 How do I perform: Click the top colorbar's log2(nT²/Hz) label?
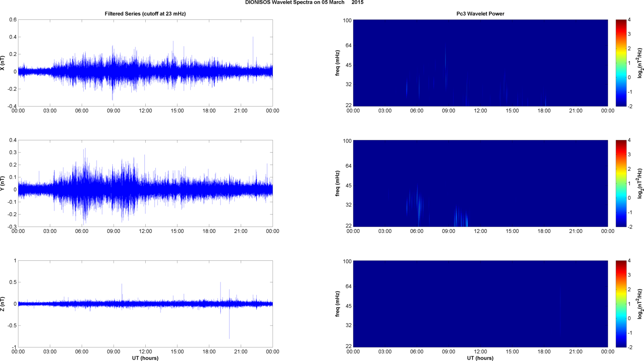640,63
